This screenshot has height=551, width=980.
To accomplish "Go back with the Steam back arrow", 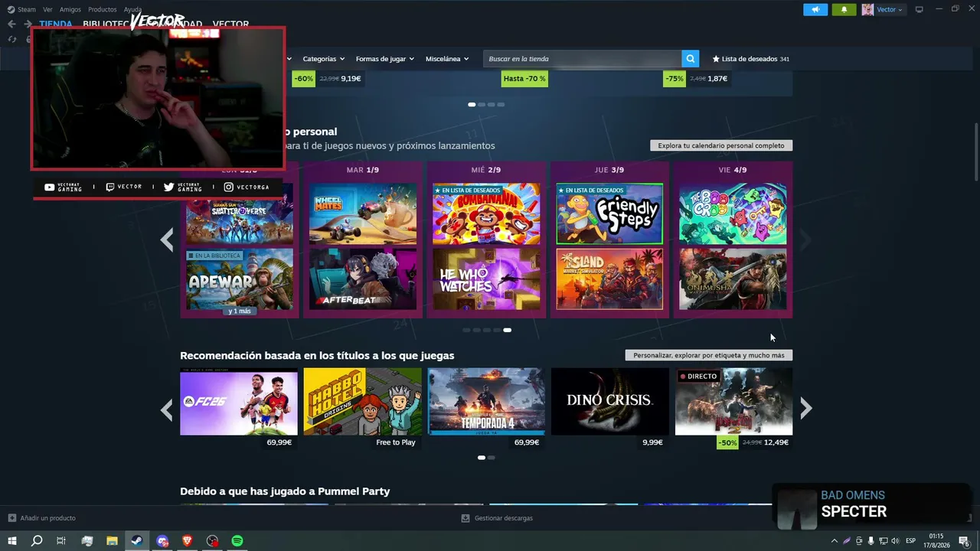I will [11, 24].
